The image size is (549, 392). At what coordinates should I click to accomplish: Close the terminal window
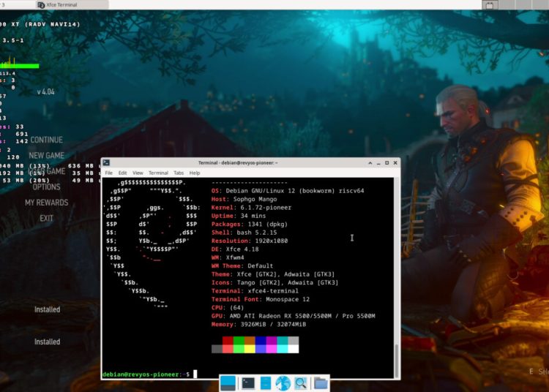point(395,163)
